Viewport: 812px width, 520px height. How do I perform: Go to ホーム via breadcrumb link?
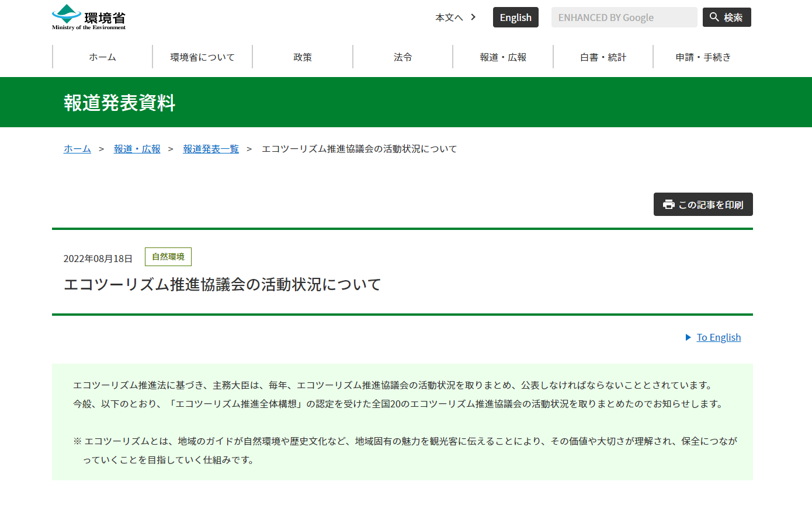[77, 149]
